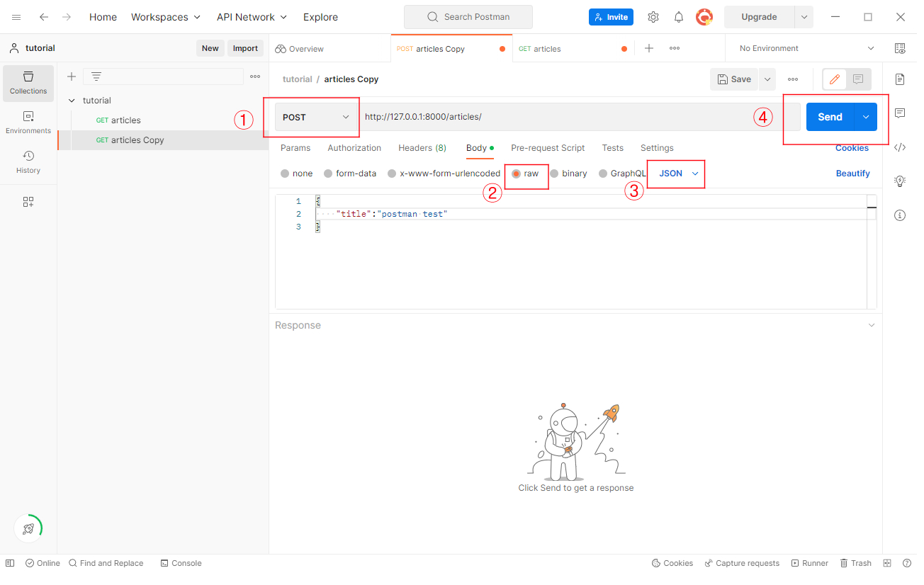Open the Send options dropdown arrow
Image resolution: width=924 pixels, height=585 pixels.
tap(866, 117)
